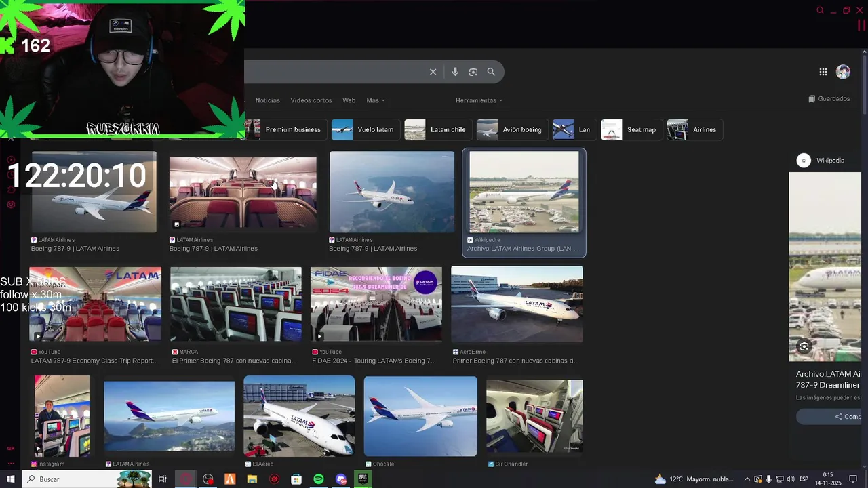Image resolution: width=868 pixels, height=488 pixels.
Task: Open File Explorer from the taskbar
Action: click(x=252, y=479)
